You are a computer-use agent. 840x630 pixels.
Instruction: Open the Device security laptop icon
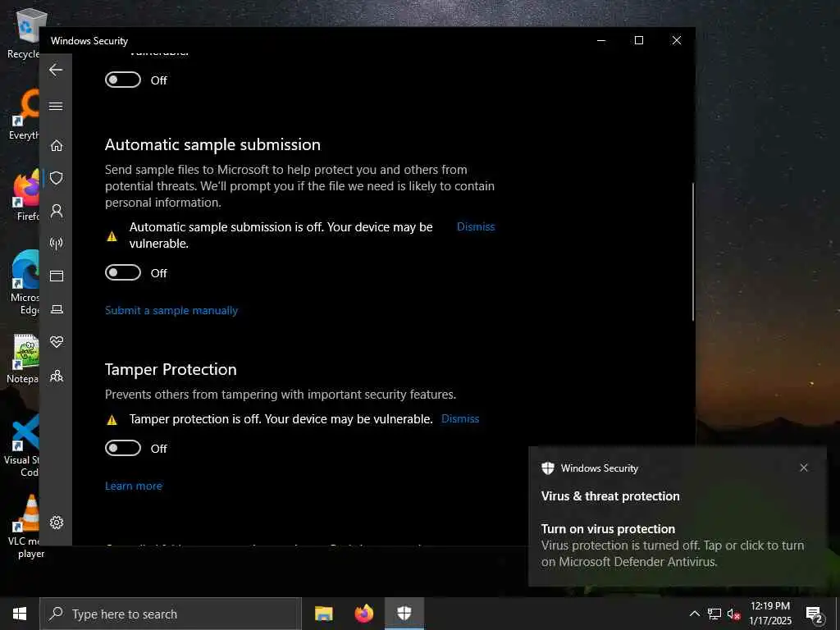click(x=57, y=309)
